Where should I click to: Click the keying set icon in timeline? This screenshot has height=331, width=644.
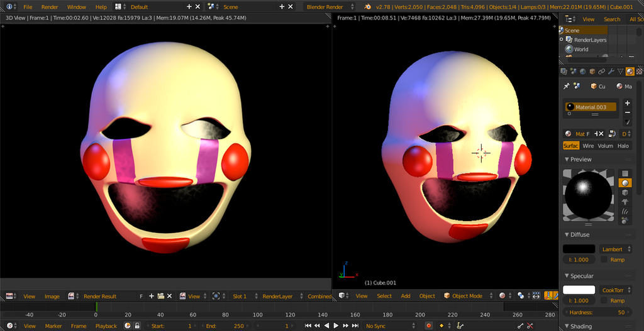point(460,326)
